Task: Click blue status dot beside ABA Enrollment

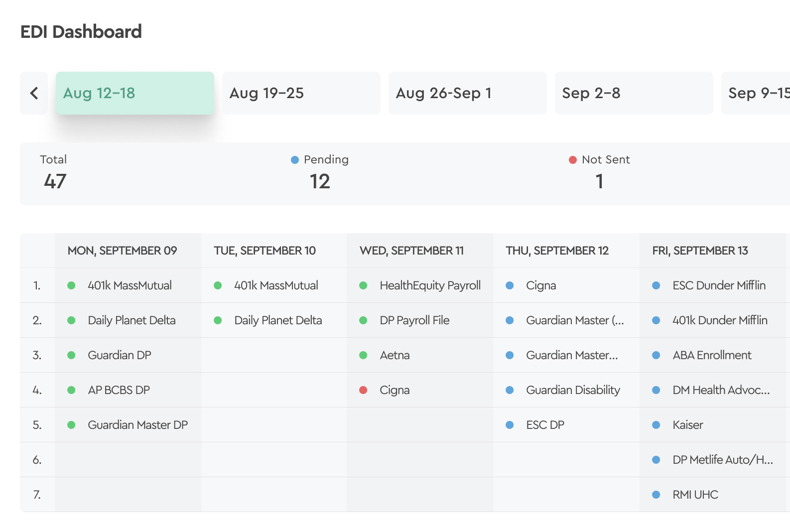Action: click(656, 355)
